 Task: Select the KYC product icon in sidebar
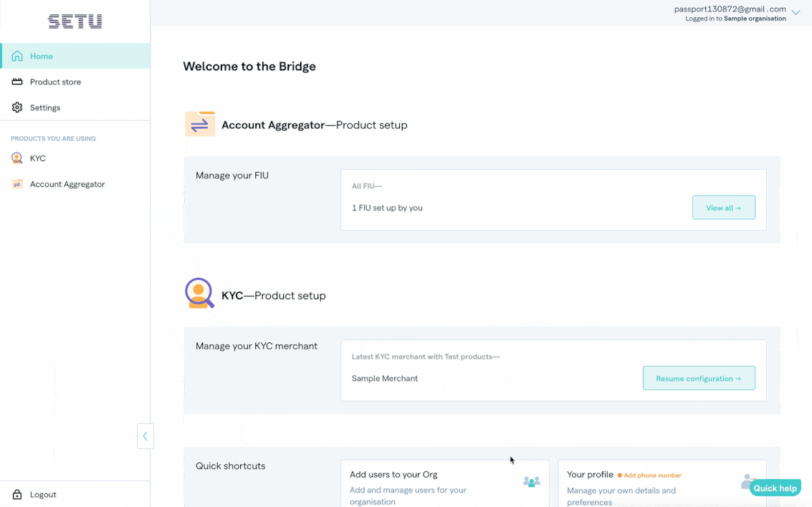[x=16, y=158]
